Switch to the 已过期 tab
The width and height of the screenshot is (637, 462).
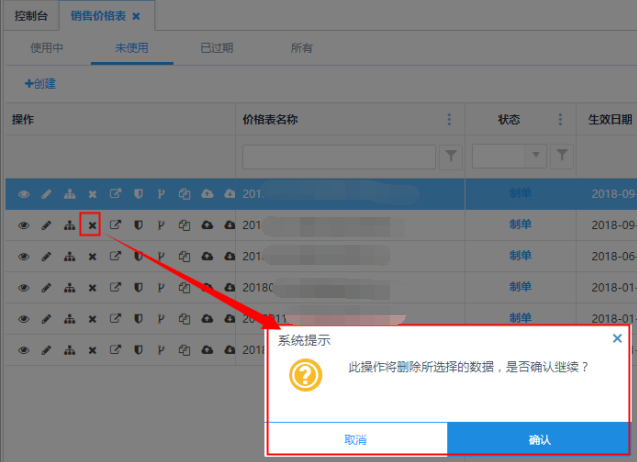tap(216, 48)
